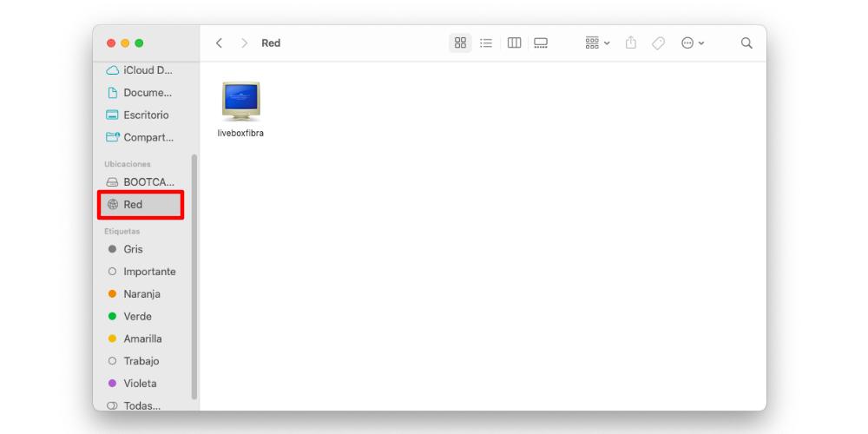Go back with the left chevron

220,43
